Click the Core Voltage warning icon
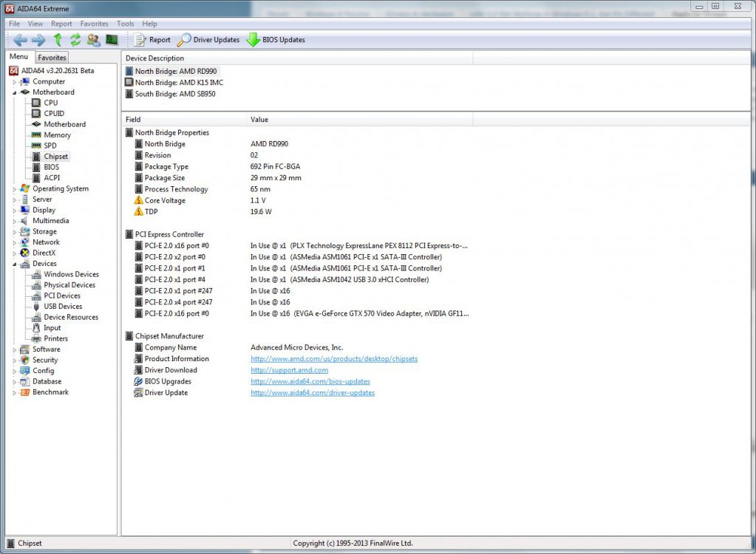 [x=138, y=200]
